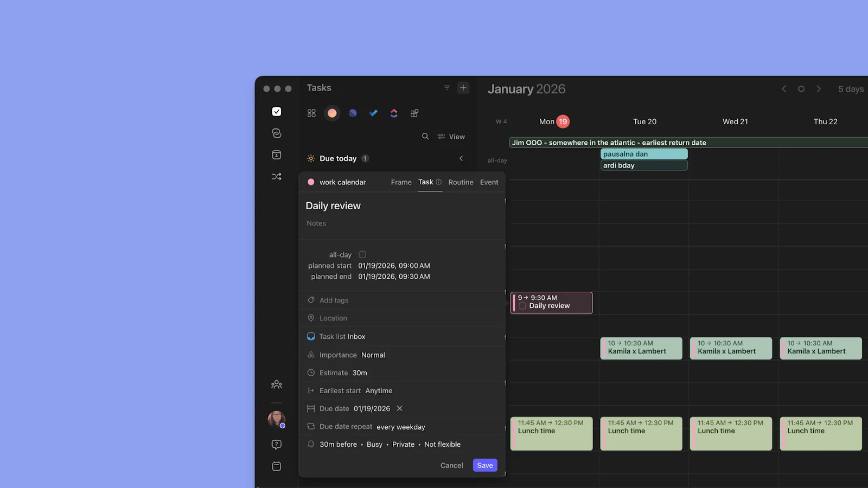The height and width of the screenshot is (488, 868).
Task: Collapse the Due today section
Action: click(x=461, y=158)
